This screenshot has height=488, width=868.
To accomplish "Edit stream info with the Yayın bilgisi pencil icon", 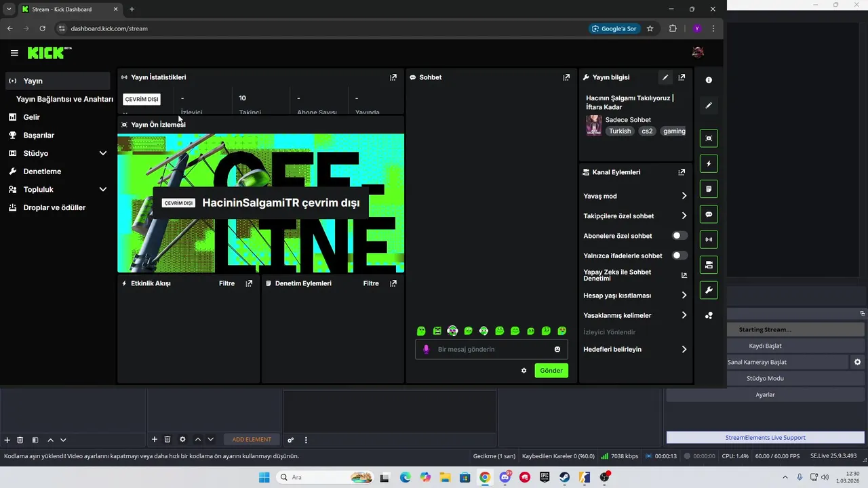I will click(665, 77).
